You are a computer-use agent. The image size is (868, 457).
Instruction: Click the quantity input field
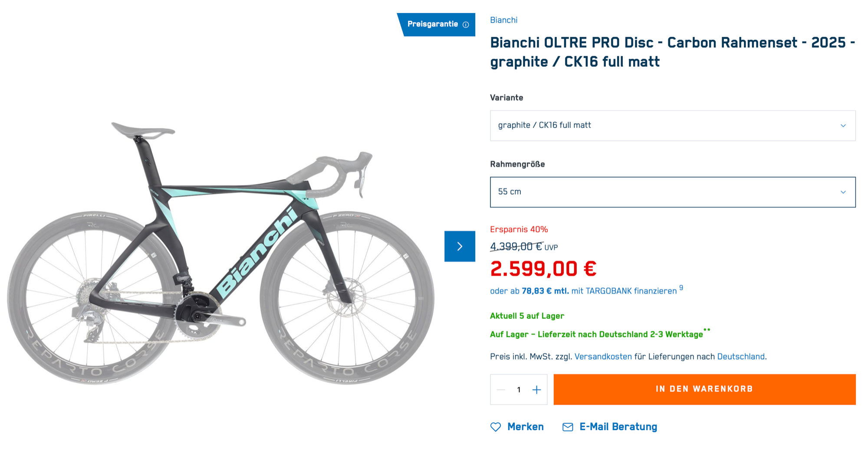(x=519, y=390)
